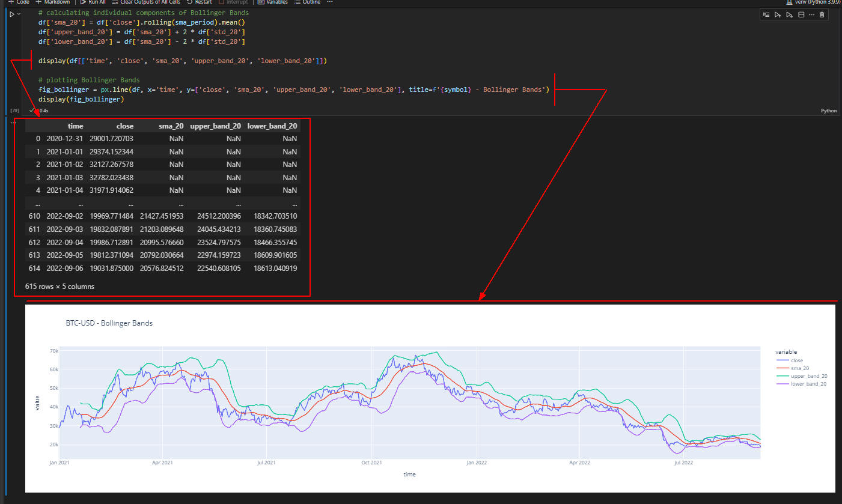This screenshot has height=504, width=842.
Task: Toggle upper_band_20 trace in chart legend
Action: point(802,376)
